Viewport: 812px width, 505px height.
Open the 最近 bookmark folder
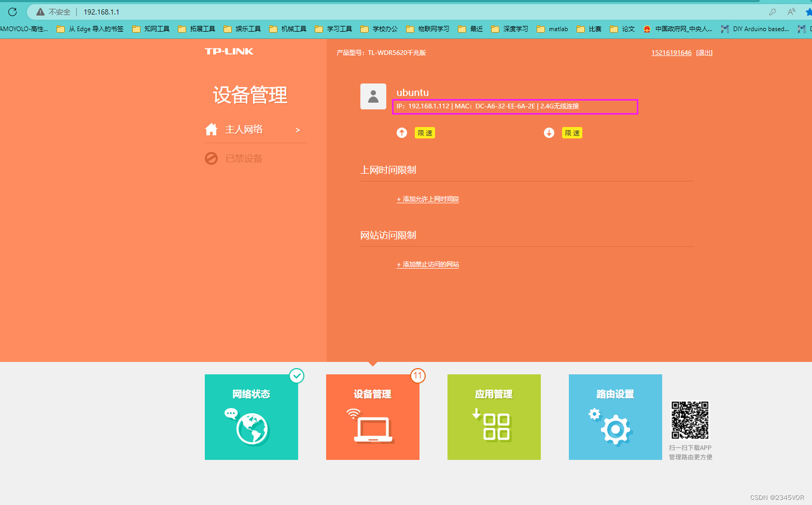point(470,29)
